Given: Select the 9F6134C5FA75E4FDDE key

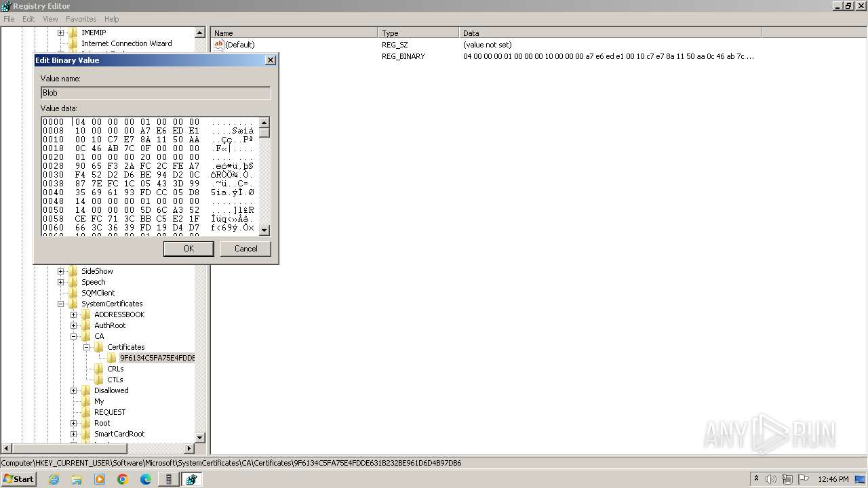Looking at the screenshot, I should [157, 358].
